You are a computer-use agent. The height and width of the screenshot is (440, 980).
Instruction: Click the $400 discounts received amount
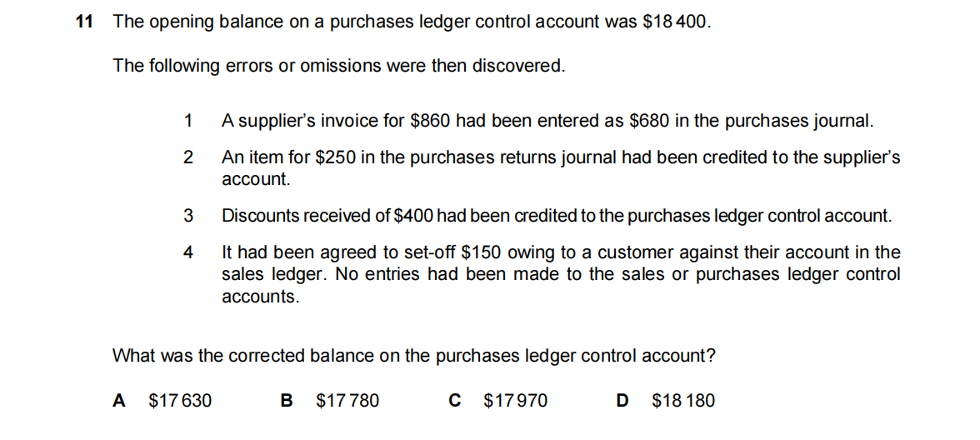412,216
